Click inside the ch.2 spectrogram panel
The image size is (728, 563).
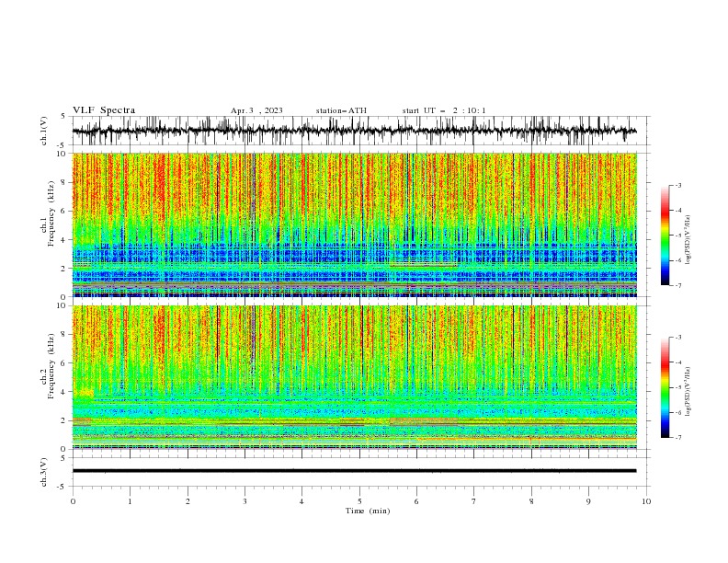tap(354, 377)
